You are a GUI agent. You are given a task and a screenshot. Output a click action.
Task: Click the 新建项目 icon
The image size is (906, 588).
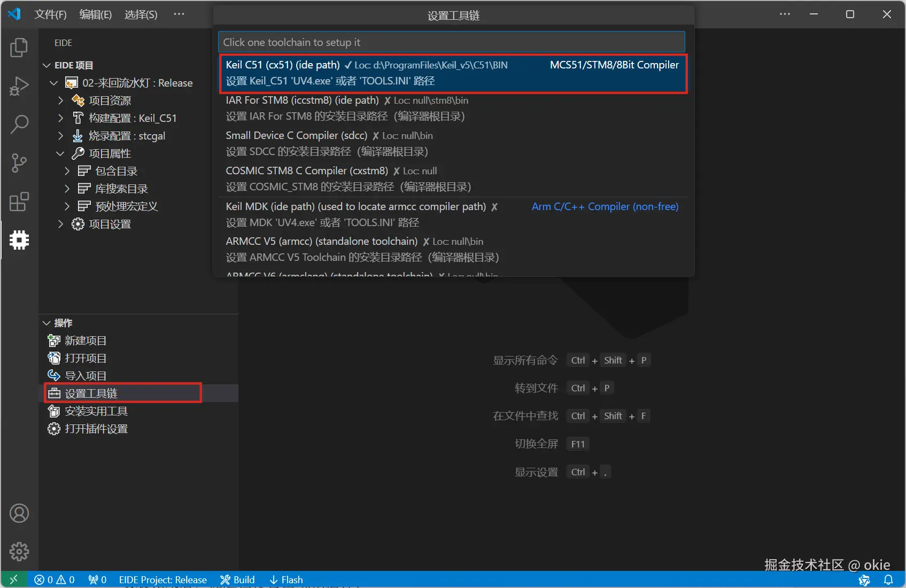pyautogui.click(x=54, y=341)
